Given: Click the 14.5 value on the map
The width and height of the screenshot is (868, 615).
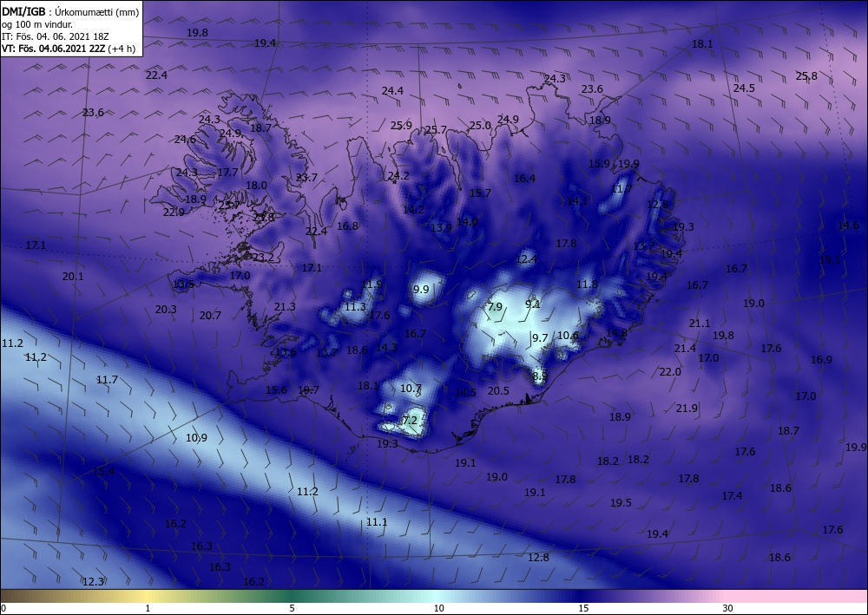Looking at the screenshot, I should (x=465, y=392).
